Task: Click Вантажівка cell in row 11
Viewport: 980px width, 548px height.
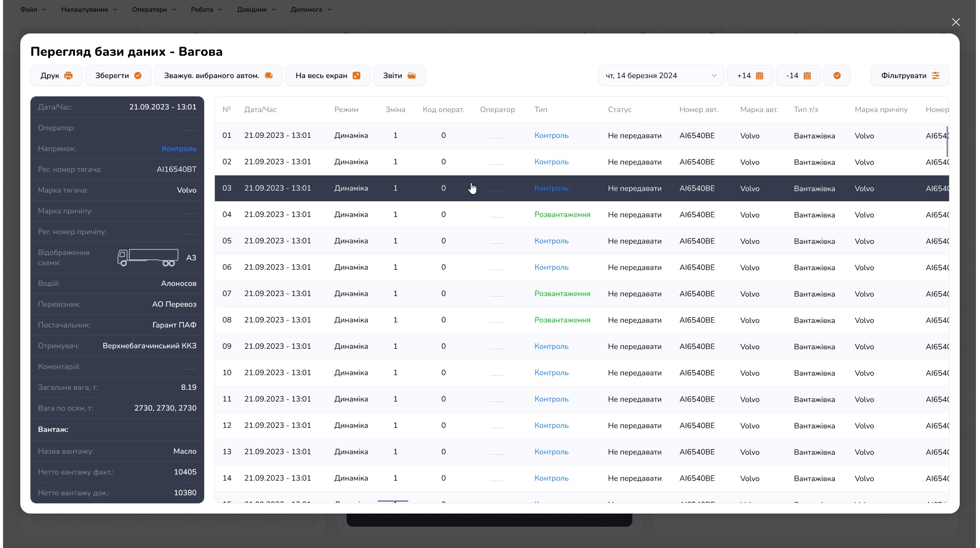Action: coord(814,399)
